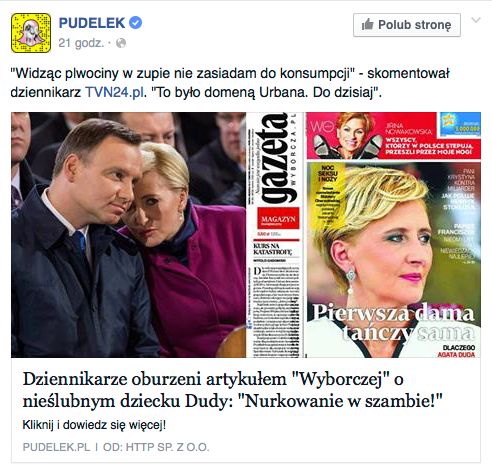Like the page with the Polub stronę button
This screenshot has width=492, height=466.
click(x=407, y=25)
